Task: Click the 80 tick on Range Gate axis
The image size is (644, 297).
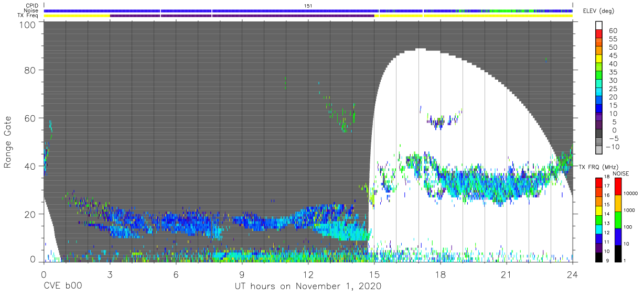Action: [x=29, y=71]
